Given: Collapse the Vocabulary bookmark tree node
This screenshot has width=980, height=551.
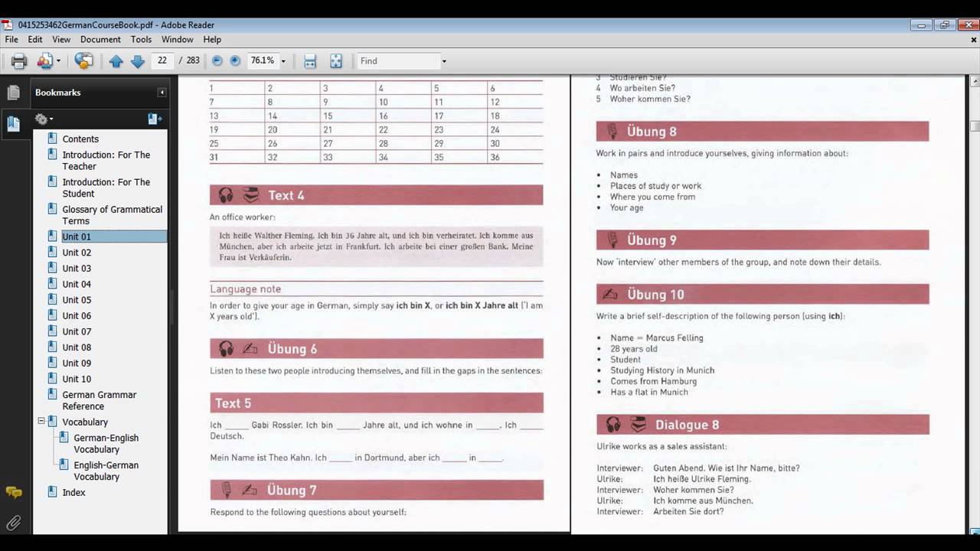Looking at the screenshot, I should (41, 422).
